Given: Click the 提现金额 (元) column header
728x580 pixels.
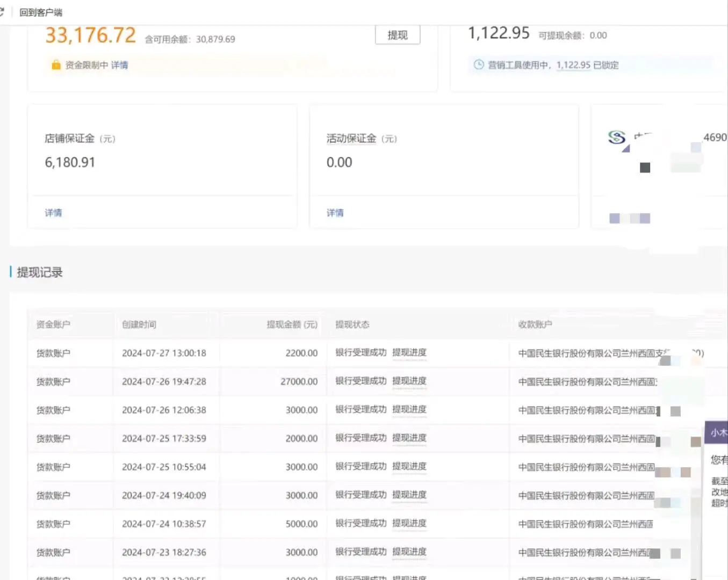Looking at the screenshot, I should coord(292,324).
